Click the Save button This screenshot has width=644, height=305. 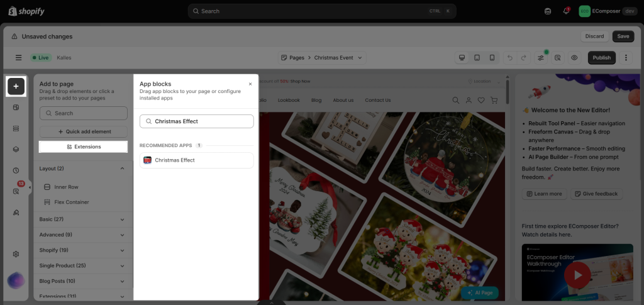623,36
